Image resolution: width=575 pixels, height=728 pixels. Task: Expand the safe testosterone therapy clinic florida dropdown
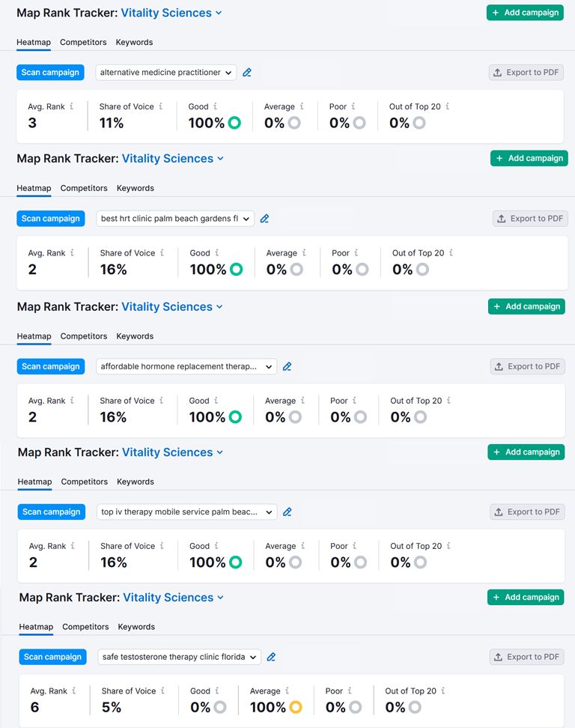[x=180, y=657]
